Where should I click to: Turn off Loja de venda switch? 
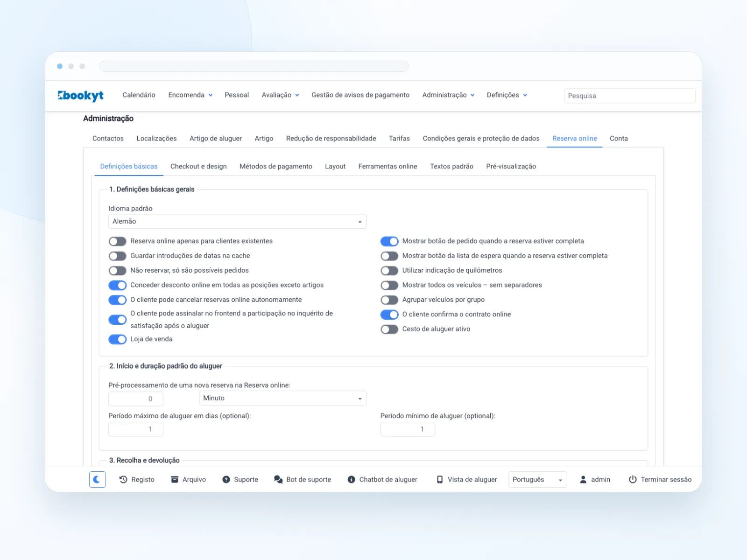coord(118,339)
